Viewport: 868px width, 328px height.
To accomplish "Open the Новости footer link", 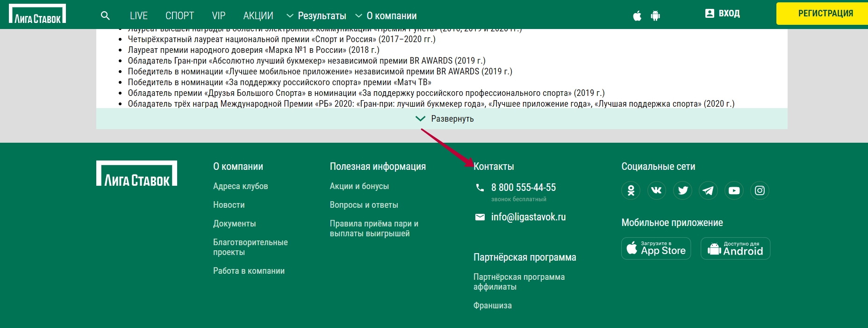I will 229,205.
